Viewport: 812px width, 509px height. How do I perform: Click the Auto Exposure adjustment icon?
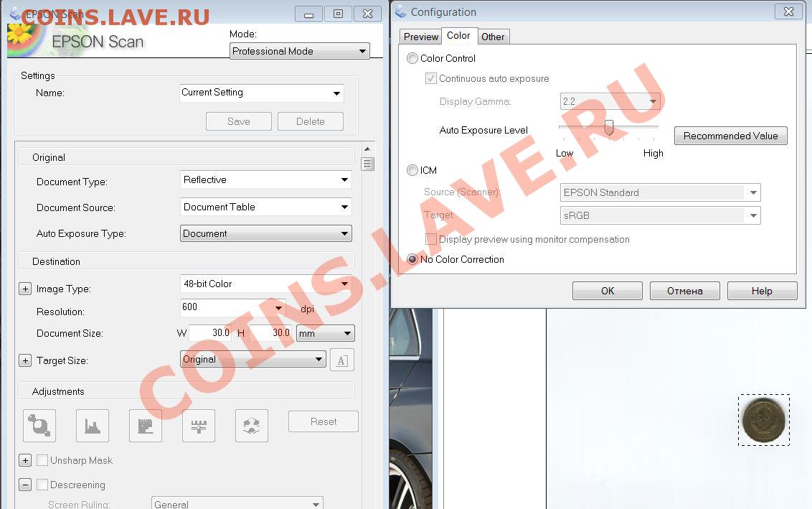(x=39, y=426)
